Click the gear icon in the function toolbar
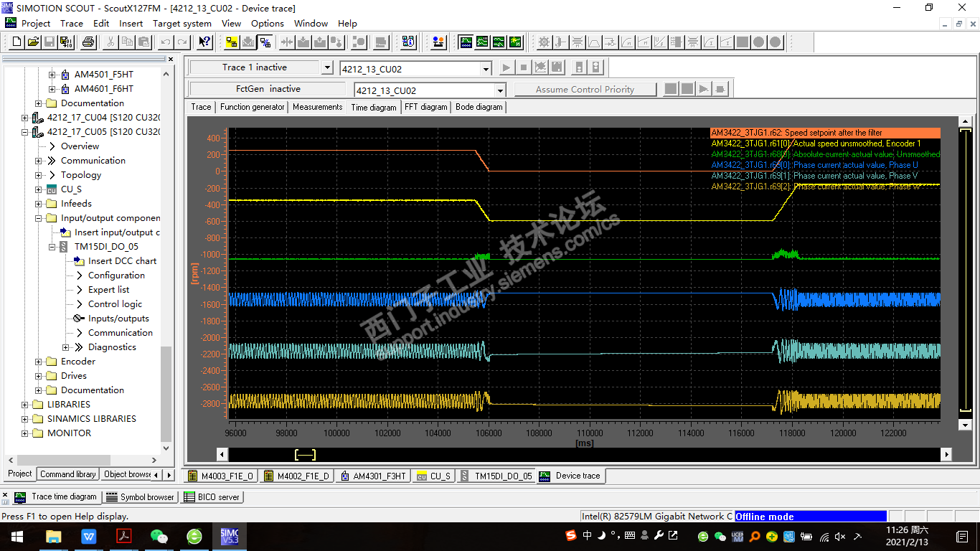This screenshot has height=551, width=980. [x=545, y=42]
